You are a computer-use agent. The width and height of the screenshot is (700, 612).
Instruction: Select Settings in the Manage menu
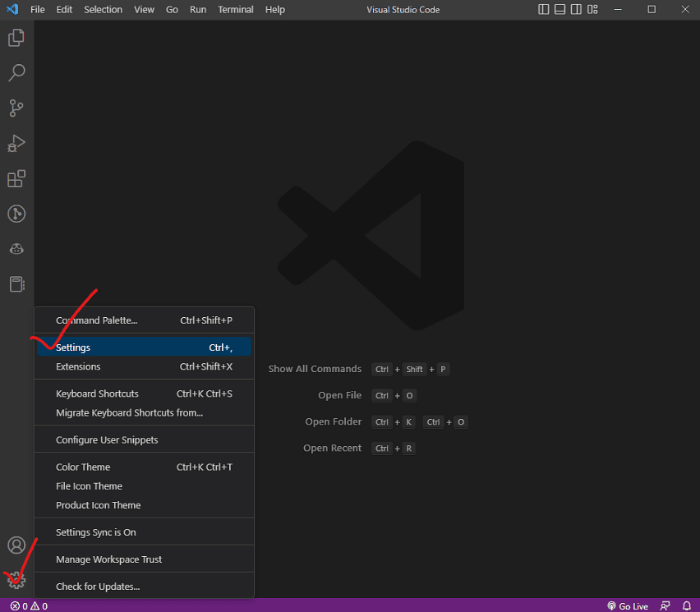[x=145, y=347]
